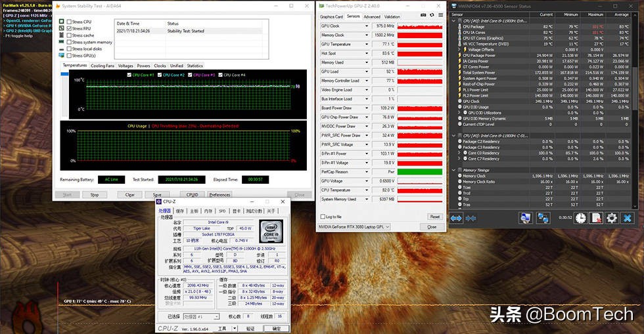Collapse the Memory Timings sensor group

click(457, 170)
